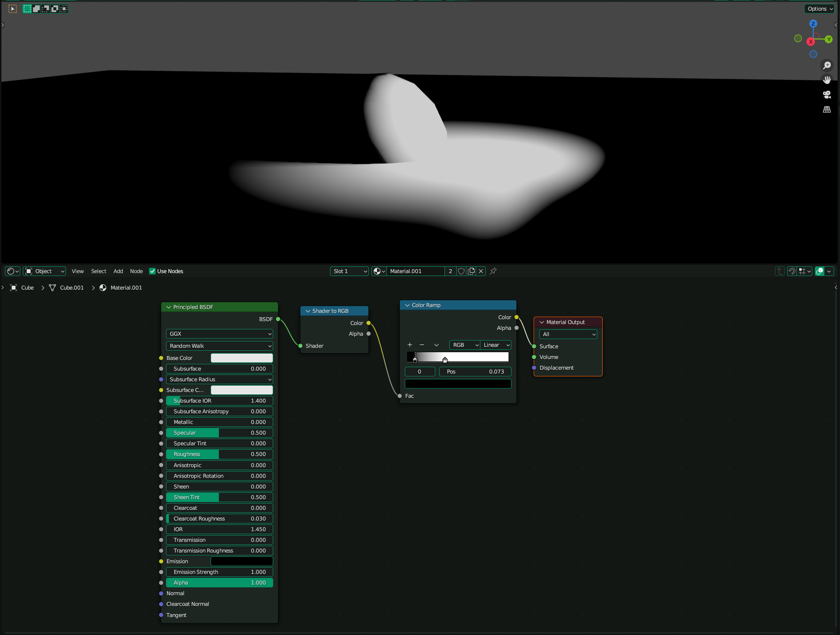Open the All target dropdown in Material Output
Viewport: 840px width, 635px height.
[568, 334]
